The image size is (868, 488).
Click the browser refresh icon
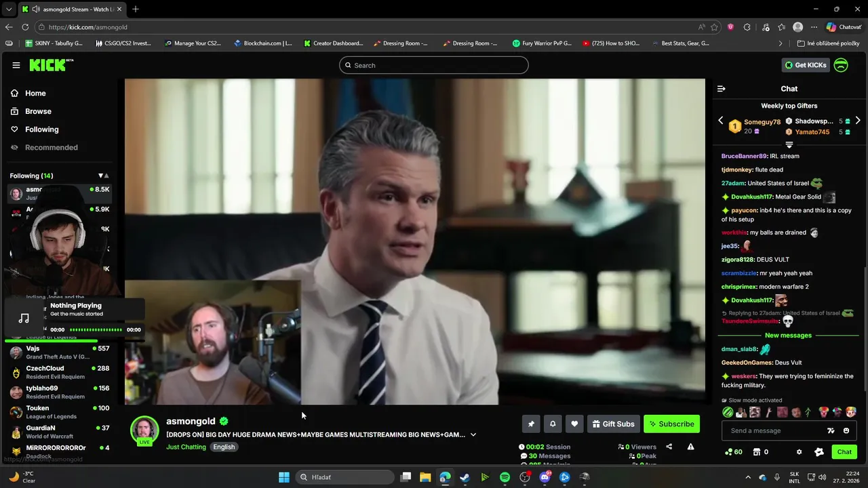tap(25, 27)
